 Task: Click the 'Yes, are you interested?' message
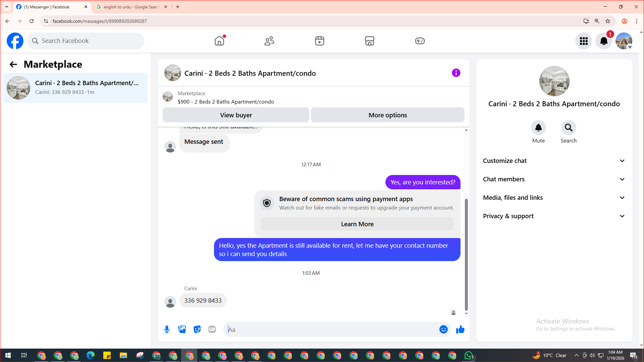click(x=423, y=182)
